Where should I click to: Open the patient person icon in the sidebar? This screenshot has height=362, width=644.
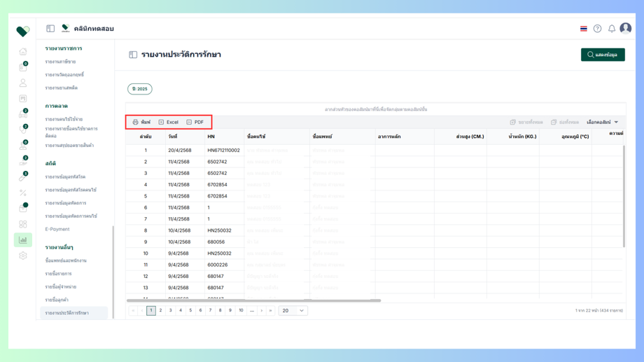click(23, 83)
